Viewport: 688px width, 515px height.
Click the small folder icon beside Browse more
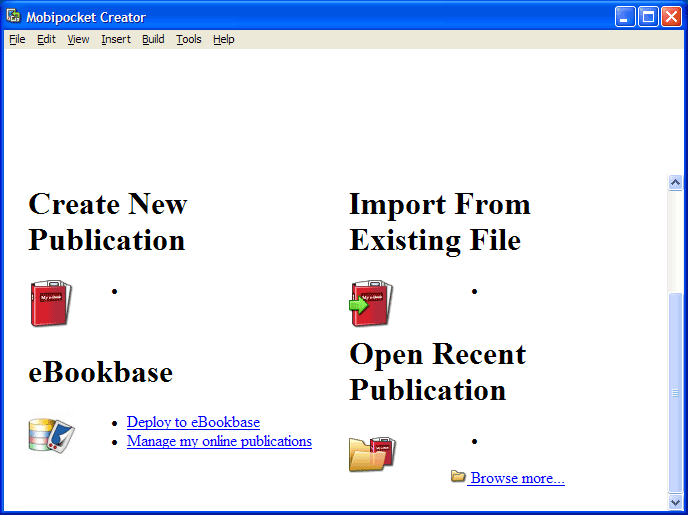point(458,476)
